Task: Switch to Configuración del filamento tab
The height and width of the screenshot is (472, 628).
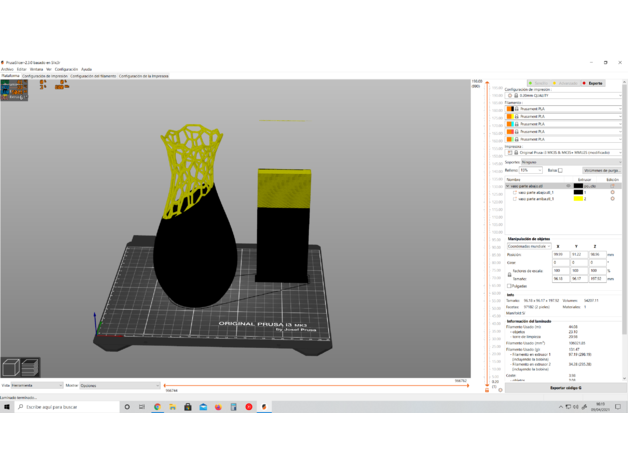Action: (93, 76)
